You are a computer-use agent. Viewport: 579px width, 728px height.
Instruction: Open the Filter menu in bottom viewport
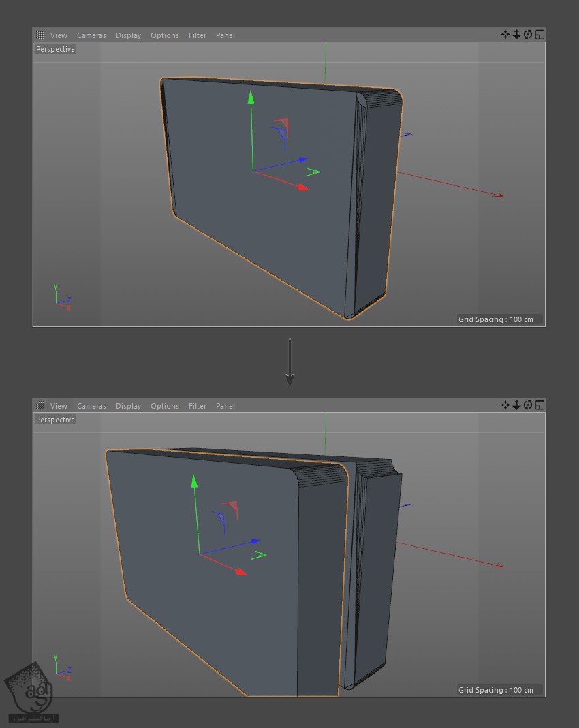198,406
